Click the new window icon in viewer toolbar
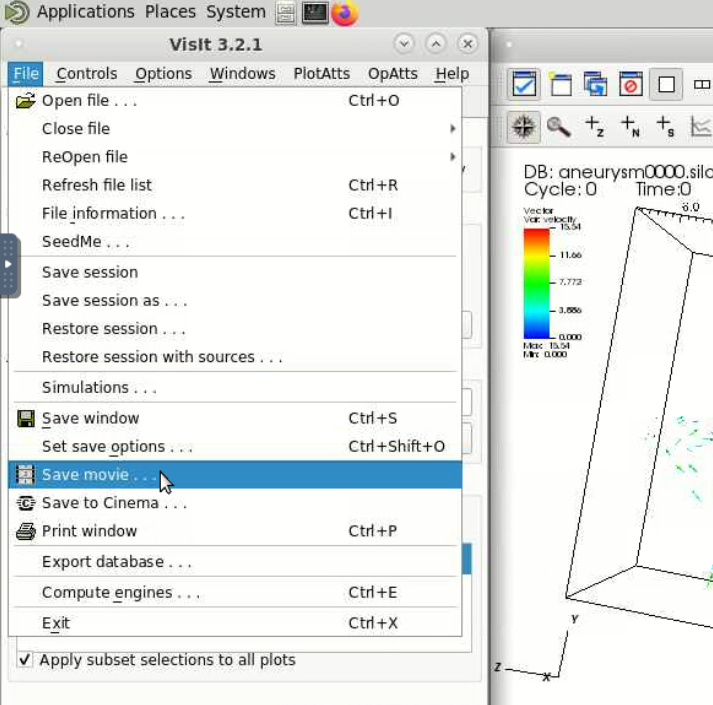713x705 pixels. [x=560, y=85]
